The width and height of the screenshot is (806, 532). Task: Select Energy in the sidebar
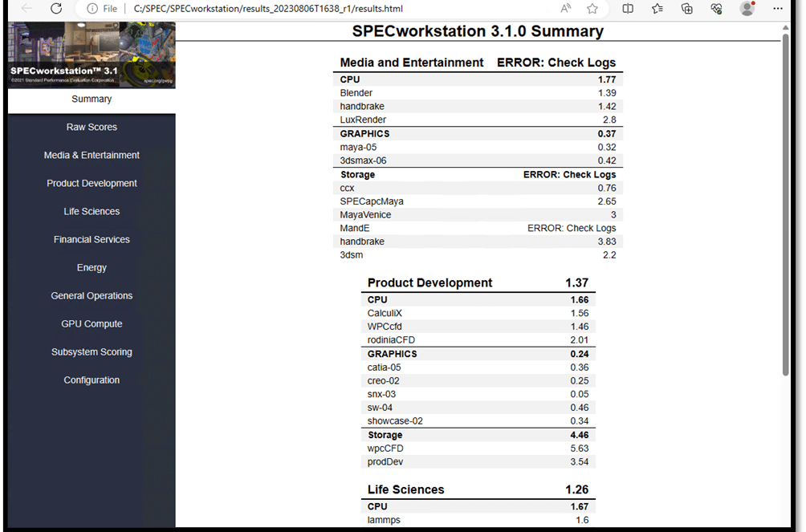coord(92,268)
